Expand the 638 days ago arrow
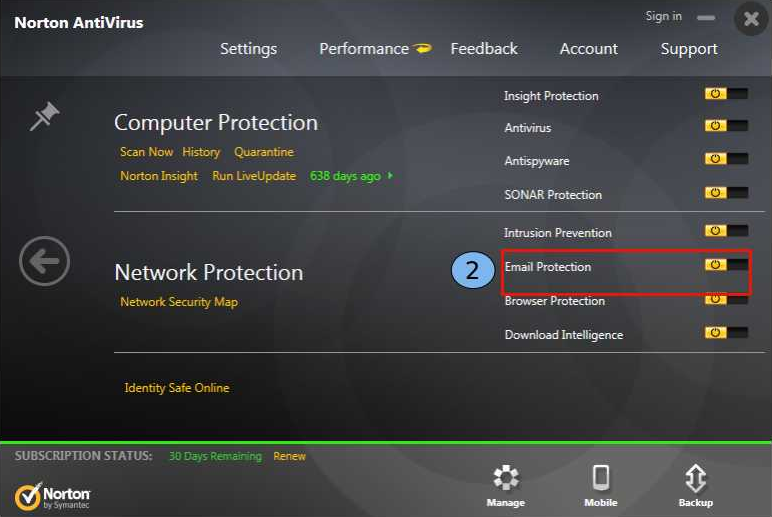The height and width of the screenshot is (517, 772). pos(390,176)
